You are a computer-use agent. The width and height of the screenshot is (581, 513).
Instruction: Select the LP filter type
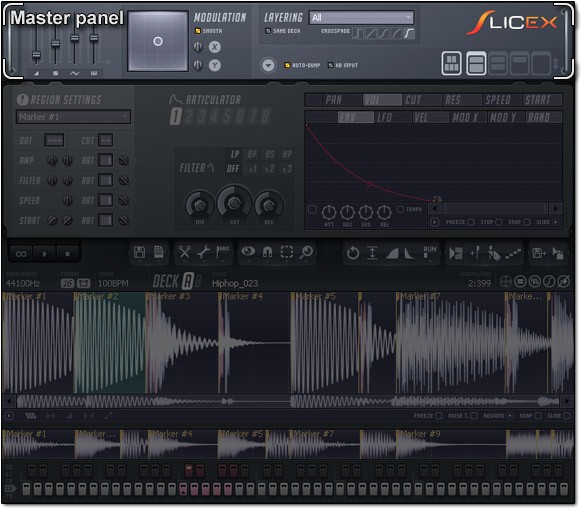(235, 154)
